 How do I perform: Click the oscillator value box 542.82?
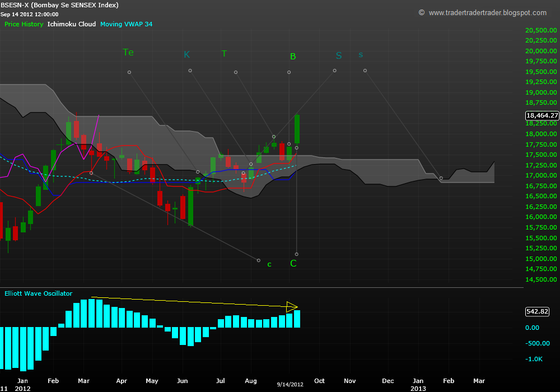pyautogui.click(x=536, y=311)
